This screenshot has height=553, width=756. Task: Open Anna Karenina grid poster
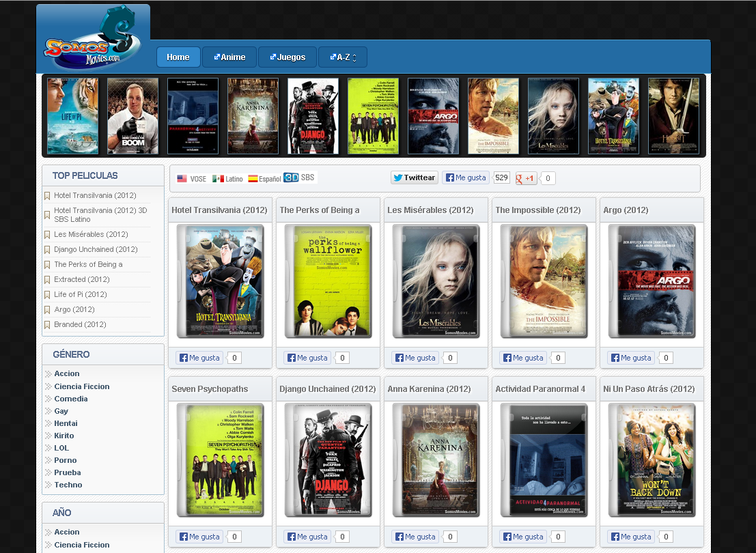coord(437,460)
